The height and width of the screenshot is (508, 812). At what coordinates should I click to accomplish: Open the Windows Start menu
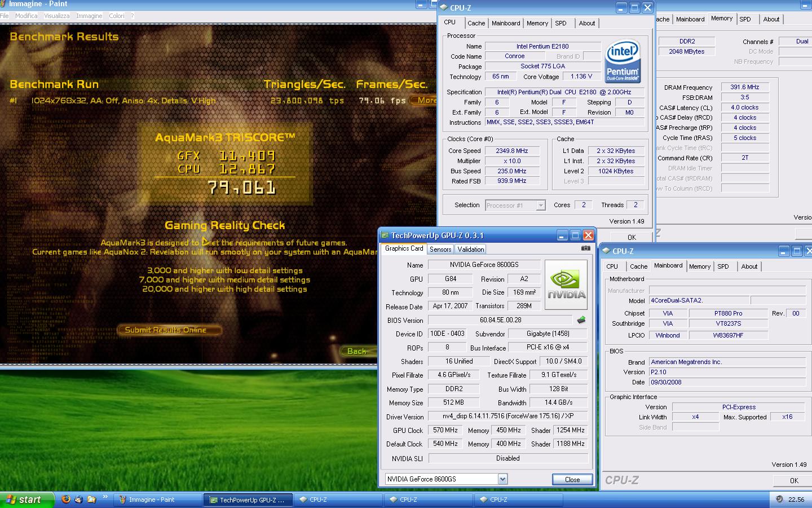coord(28,500)
